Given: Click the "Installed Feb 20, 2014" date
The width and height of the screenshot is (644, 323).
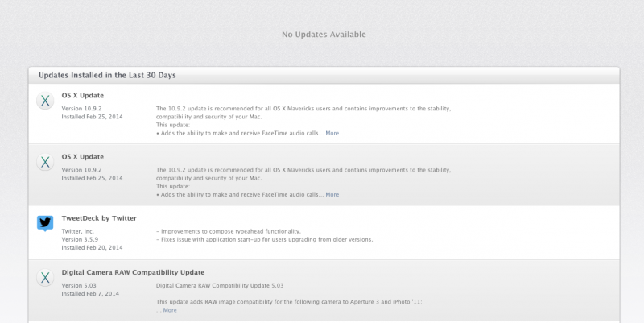Looking at the screenshot, I should point(92,247).
